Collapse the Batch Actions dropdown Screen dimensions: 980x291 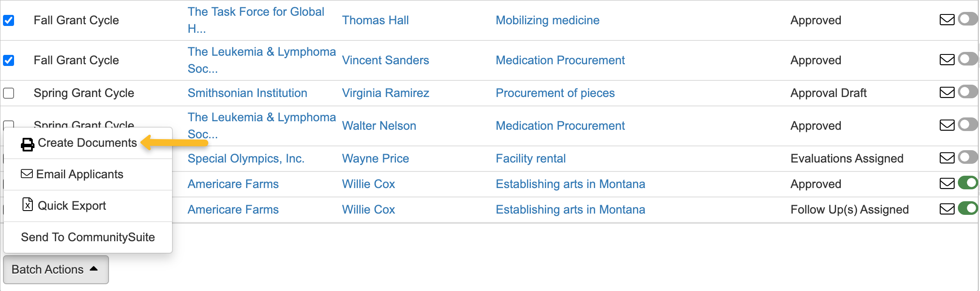[56, 269]
